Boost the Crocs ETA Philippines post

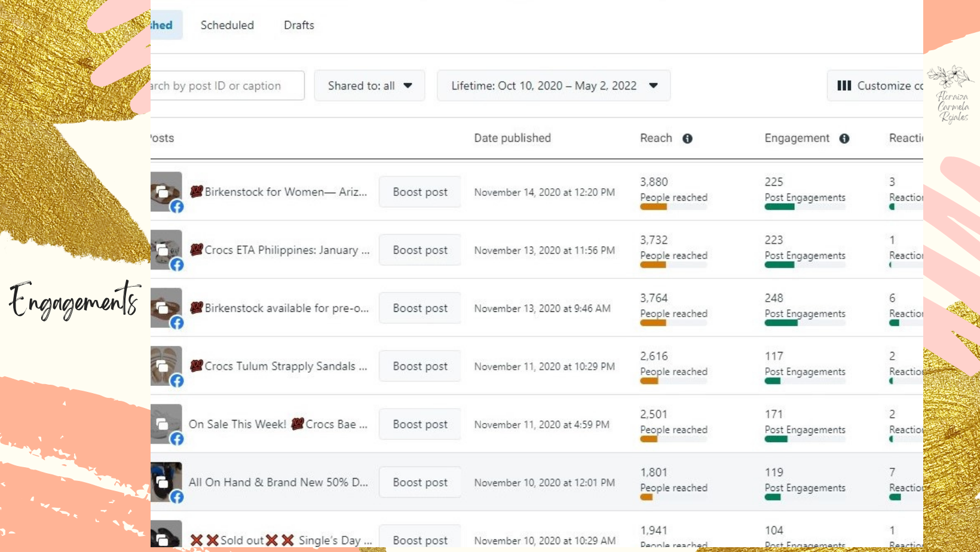pyautogui.click(x=420, y=250)
